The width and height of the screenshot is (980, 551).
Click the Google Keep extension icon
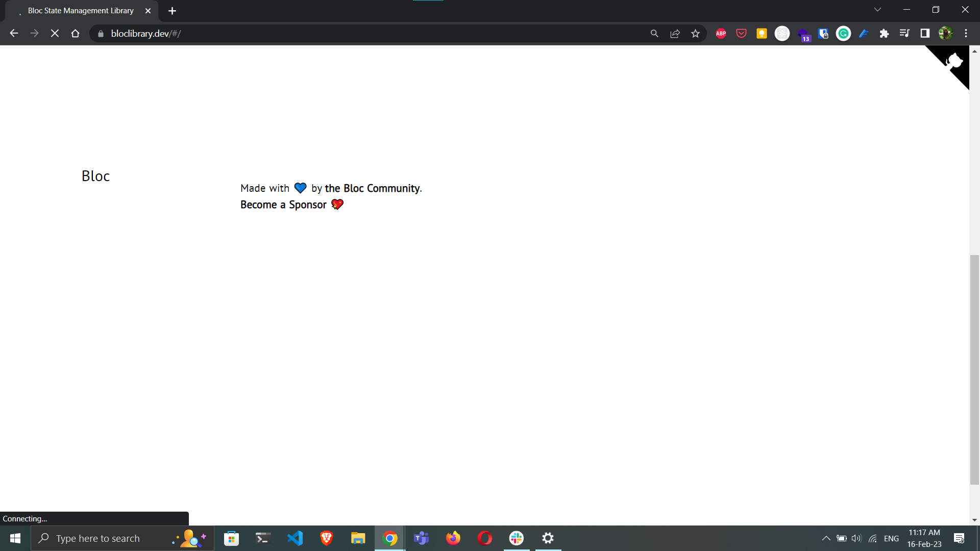pyautogui.click(x=762, y=33)
